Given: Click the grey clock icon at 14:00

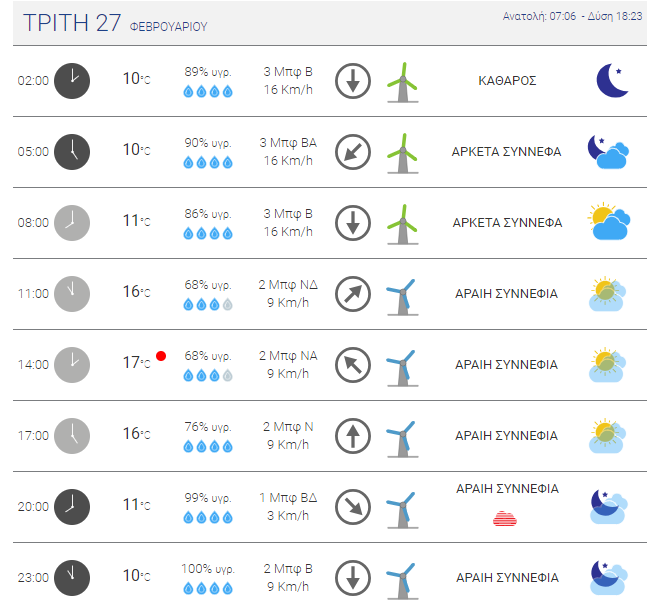Looking at the screenshot, I should pos(72,365).
